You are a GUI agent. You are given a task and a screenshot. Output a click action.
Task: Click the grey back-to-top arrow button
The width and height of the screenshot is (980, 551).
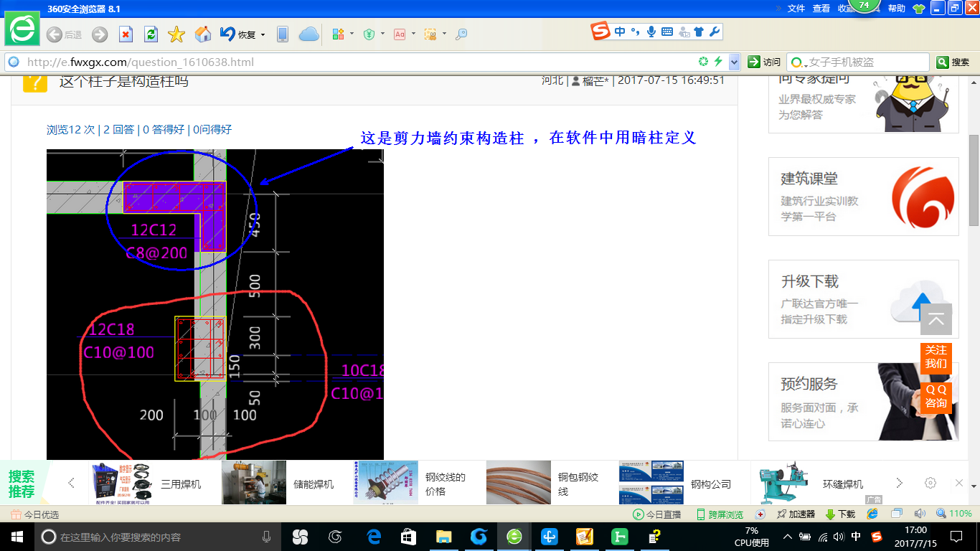[936, 319]
